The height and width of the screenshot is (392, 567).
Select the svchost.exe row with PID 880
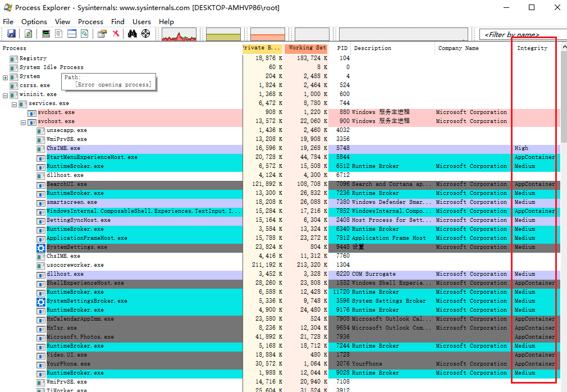point(280,112)
